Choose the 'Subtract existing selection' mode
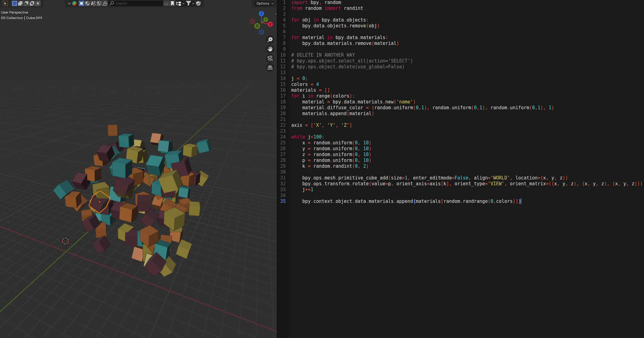The height and width of the screenshot is (338, 644). (x=26, y=3)
